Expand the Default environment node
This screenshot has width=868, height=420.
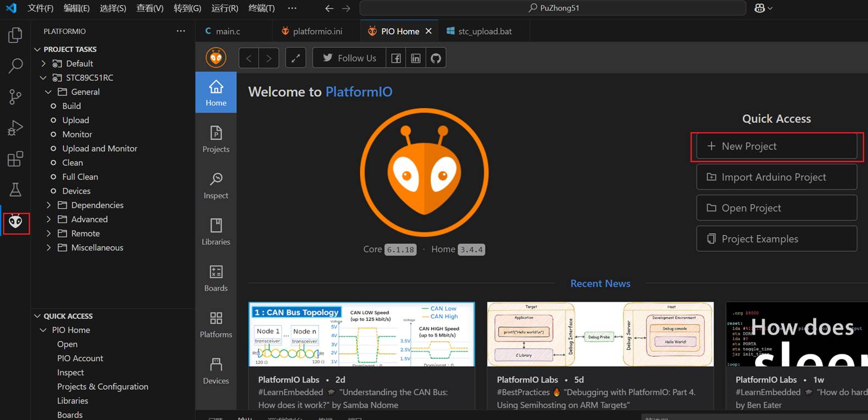(x=43, y=63)
